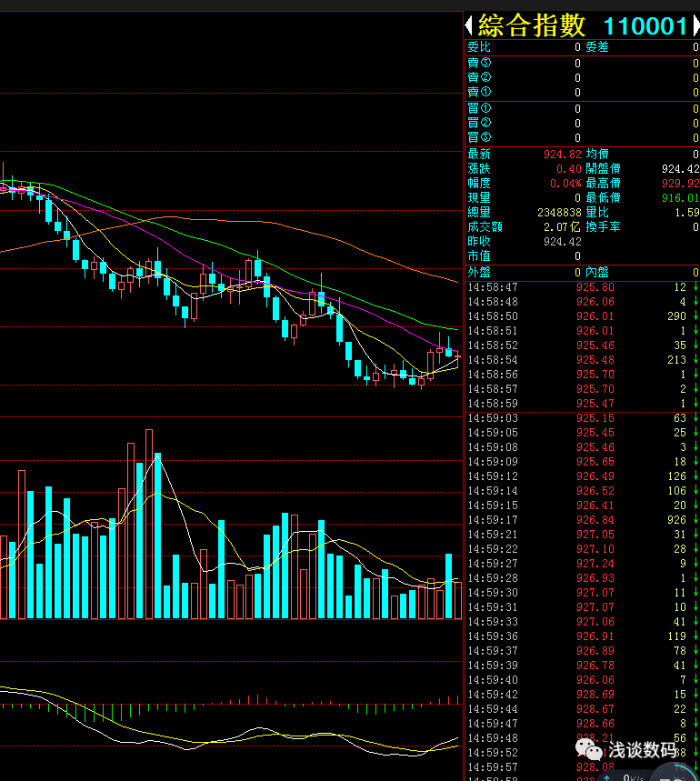
Task: Select the 賣③ order row
Action: coord(583,63)
